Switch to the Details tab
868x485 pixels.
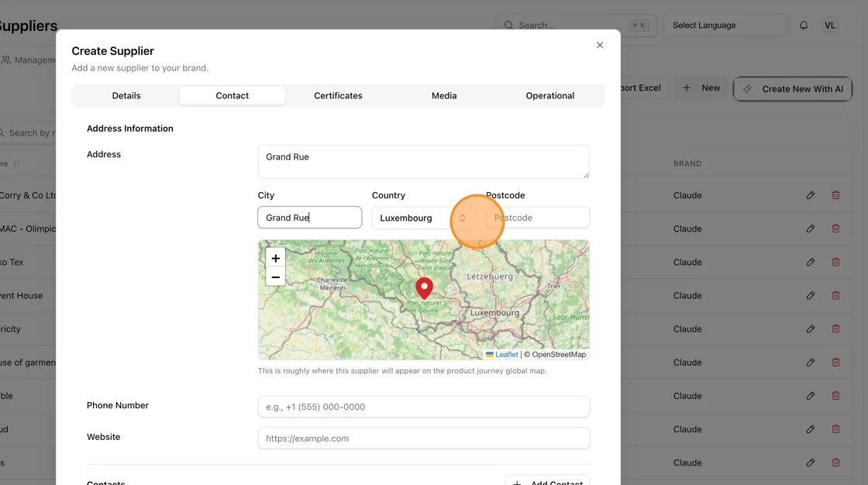click(x=126, y=96)
